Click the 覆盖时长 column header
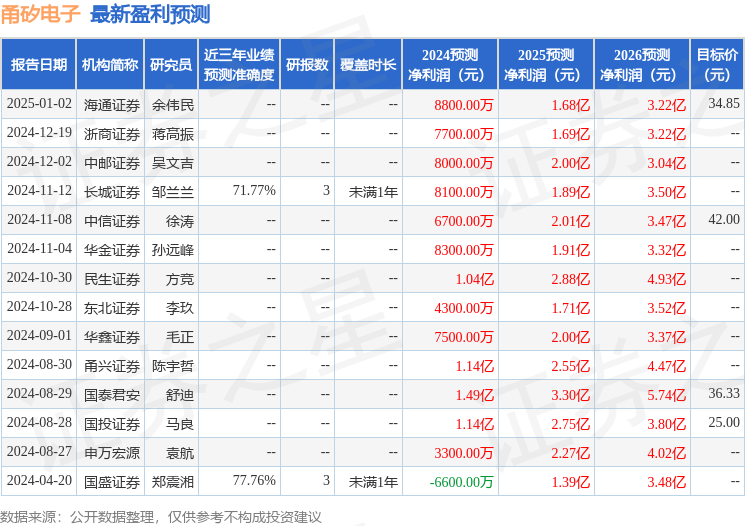This screenshot has height=526, width=745. [x=368, y=65]
